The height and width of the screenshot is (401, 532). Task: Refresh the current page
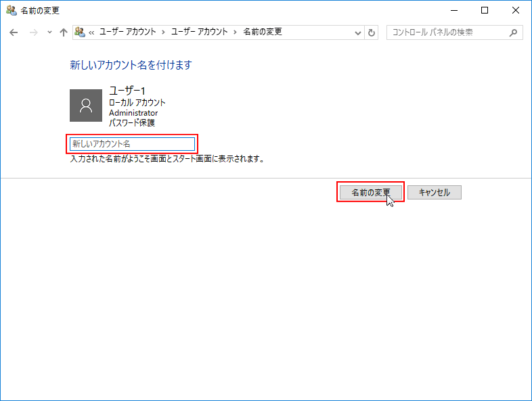coord(372,33)
